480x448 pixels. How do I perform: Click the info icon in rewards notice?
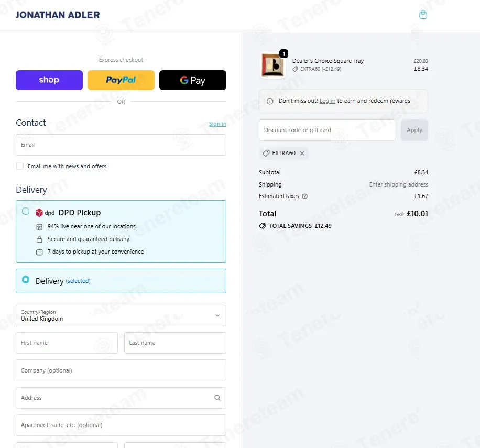[x=270, y=101]
